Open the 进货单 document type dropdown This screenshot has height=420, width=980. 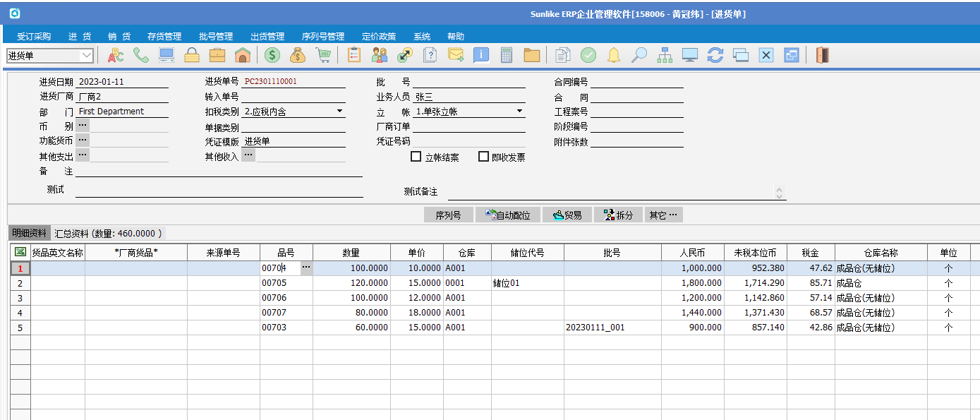tap(87, 55)
